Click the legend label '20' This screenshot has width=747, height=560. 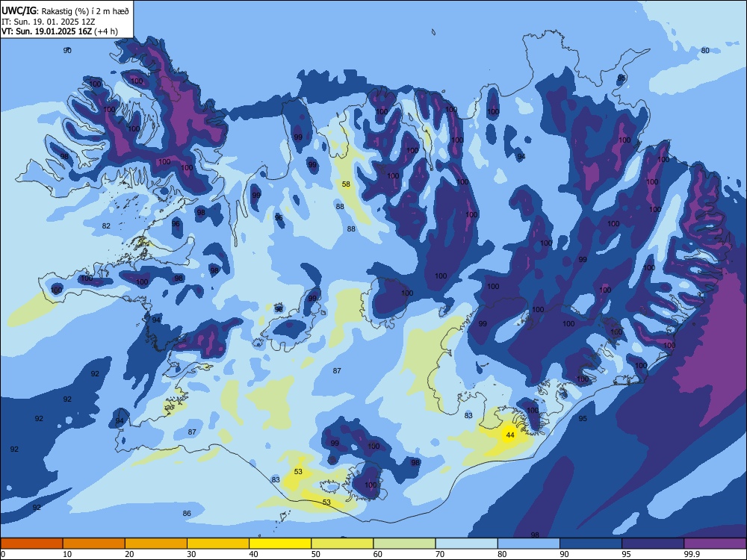129,554
